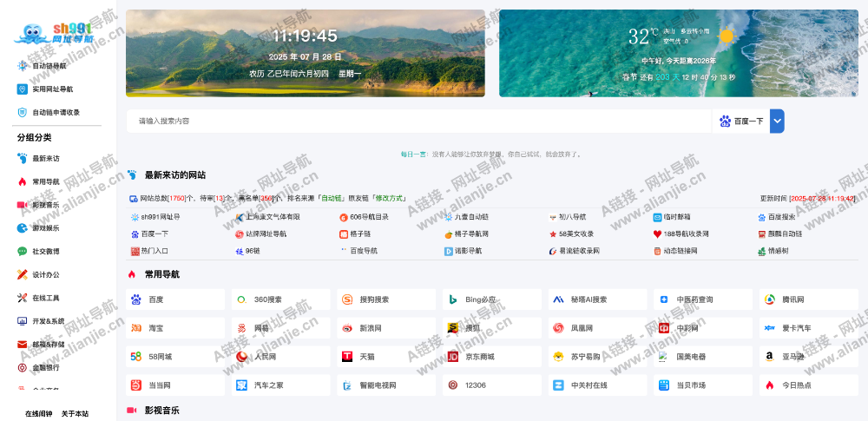This screenshot has height=421, width=868.
Task: Click the Bing必应 site tile
Action: tap(491, 299)
